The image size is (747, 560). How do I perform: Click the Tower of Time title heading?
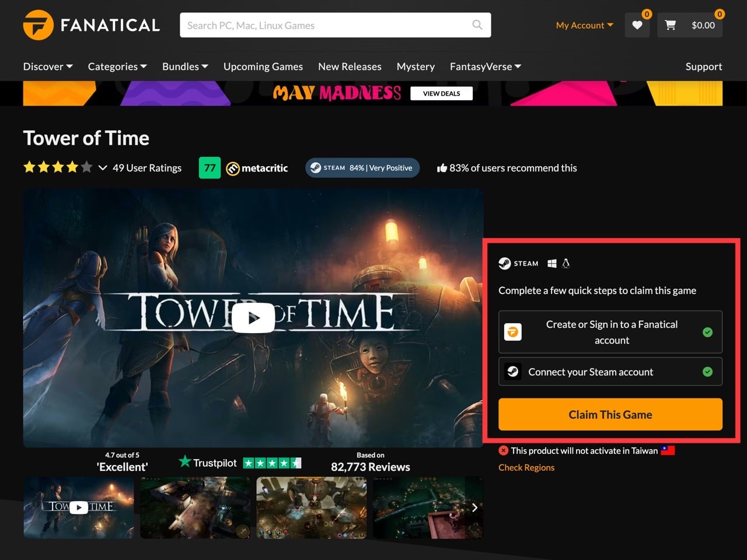coord(86,138)
